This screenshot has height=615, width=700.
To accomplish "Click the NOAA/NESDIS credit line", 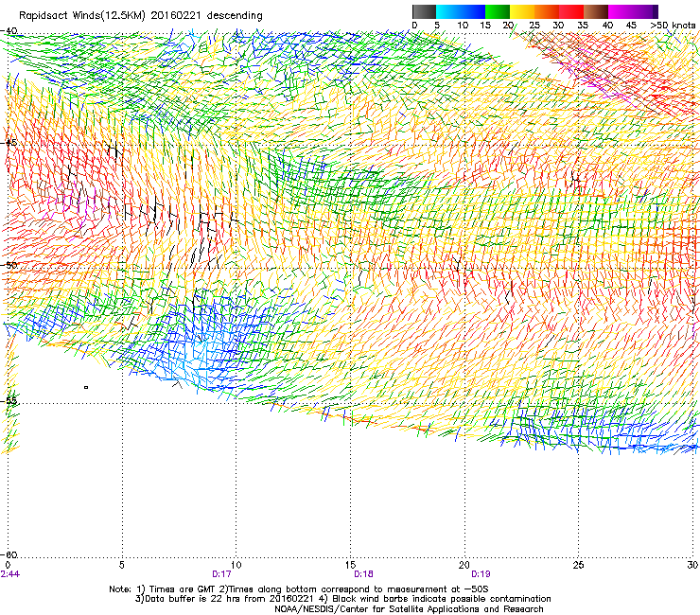I will pyautogui.click(x=409, y=608).
